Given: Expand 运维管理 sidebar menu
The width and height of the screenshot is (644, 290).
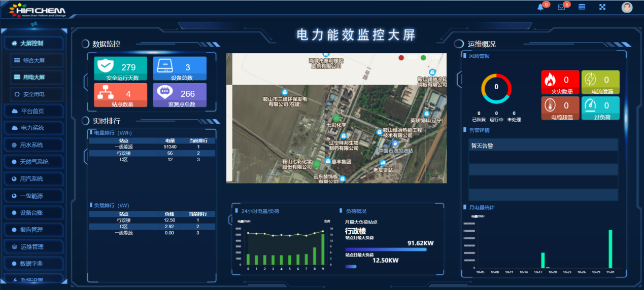Looking at the screenshot, I should (x=33, y=247).
